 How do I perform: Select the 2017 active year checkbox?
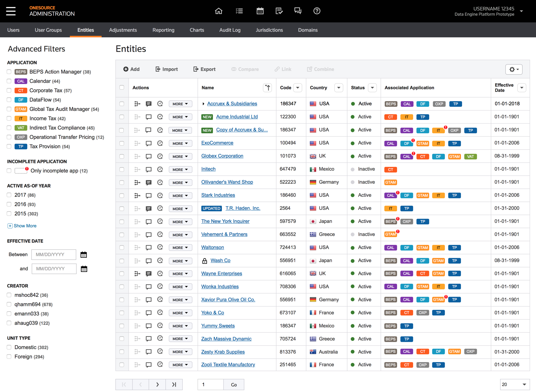click(9, 195)
